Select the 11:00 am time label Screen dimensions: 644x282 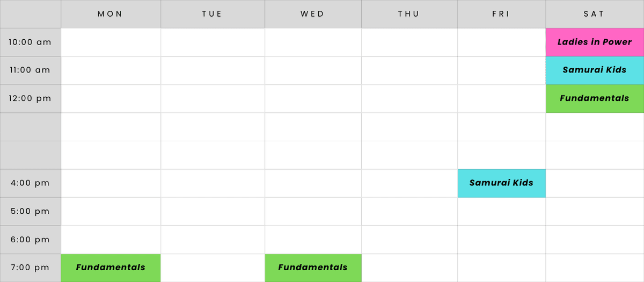point(30,70)
